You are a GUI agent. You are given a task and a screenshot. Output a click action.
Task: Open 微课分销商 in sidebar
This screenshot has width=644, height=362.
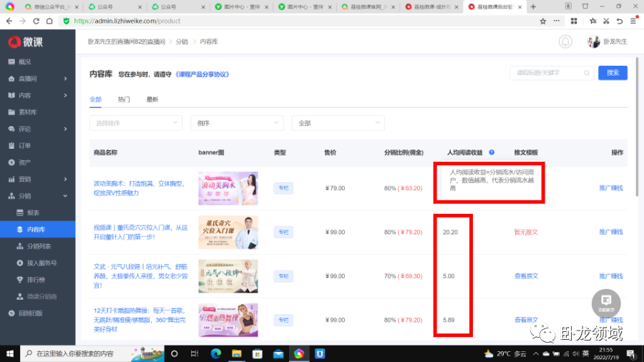tap(37, 296)
